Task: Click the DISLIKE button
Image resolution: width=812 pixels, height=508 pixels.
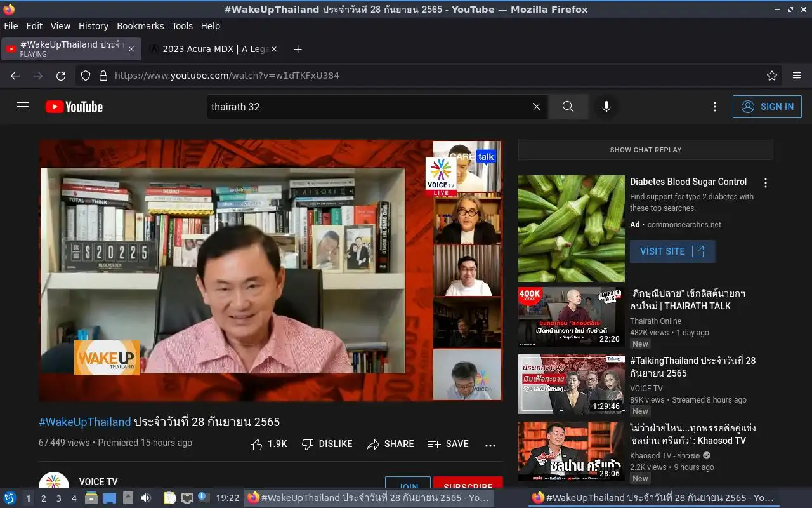Action: coord(327,444)
